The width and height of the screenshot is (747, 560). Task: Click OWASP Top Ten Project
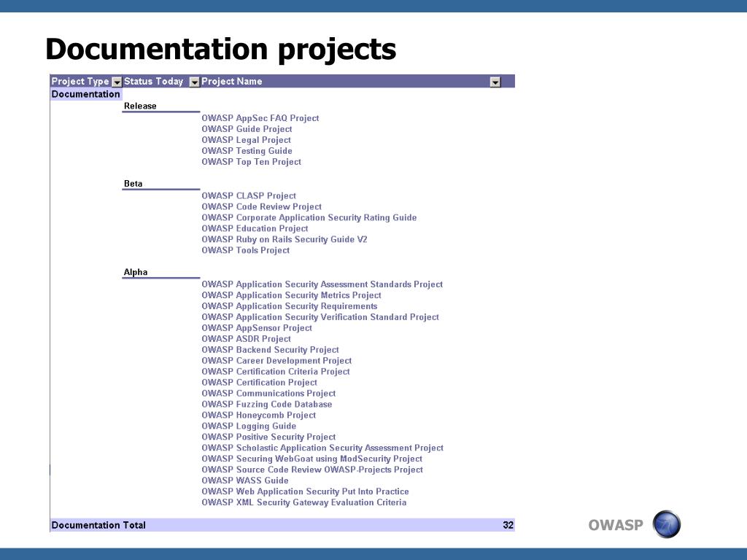pyautogui.click(x=252, y=162)
